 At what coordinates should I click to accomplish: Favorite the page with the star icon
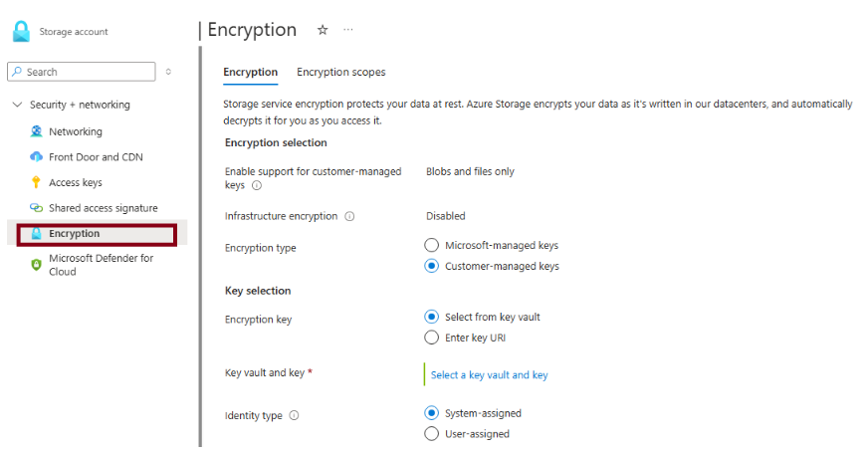(323, 30)
